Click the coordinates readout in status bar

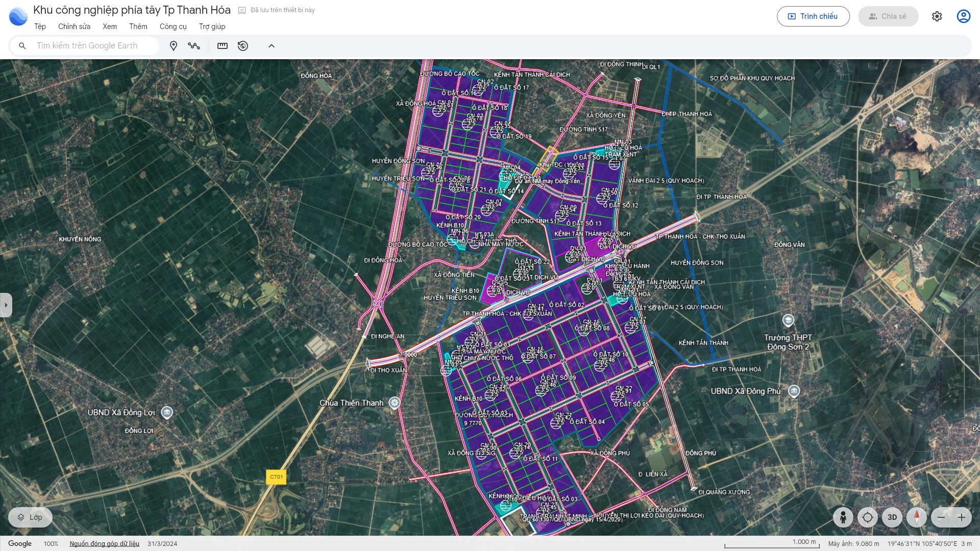(x=922, y=544)
